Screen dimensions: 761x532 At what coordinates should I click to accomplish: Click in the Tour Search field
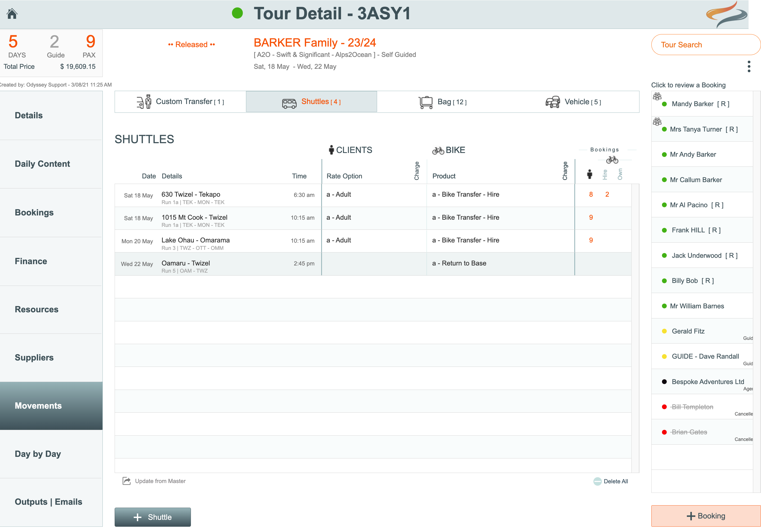(x=705, y=45)
